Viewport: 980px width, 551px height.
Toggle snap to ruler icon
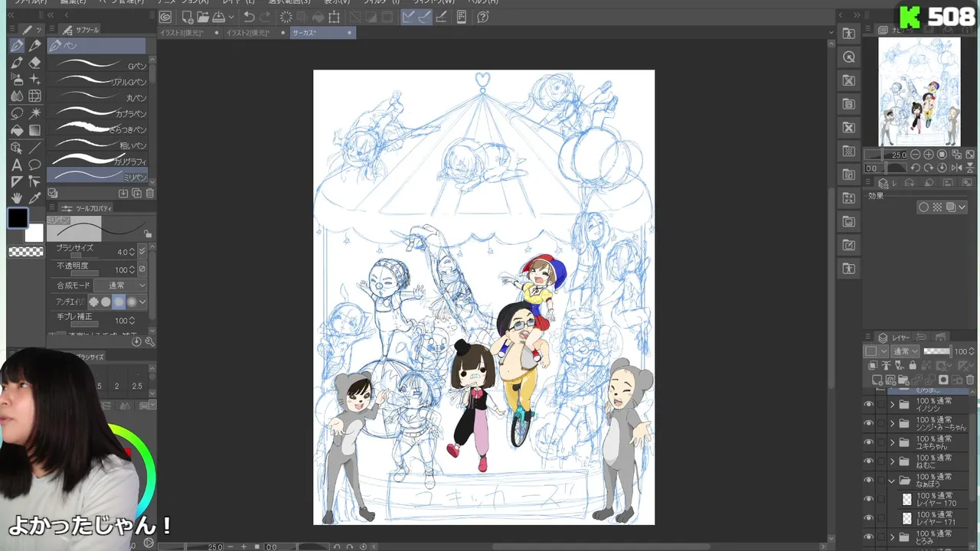point(409,17)
